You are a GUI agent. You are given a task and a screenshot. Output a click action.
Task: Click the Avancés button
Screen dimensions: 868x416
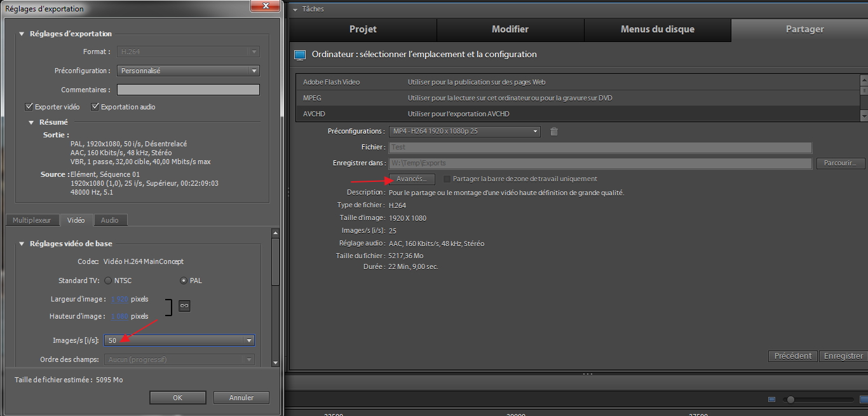(411, 179)
